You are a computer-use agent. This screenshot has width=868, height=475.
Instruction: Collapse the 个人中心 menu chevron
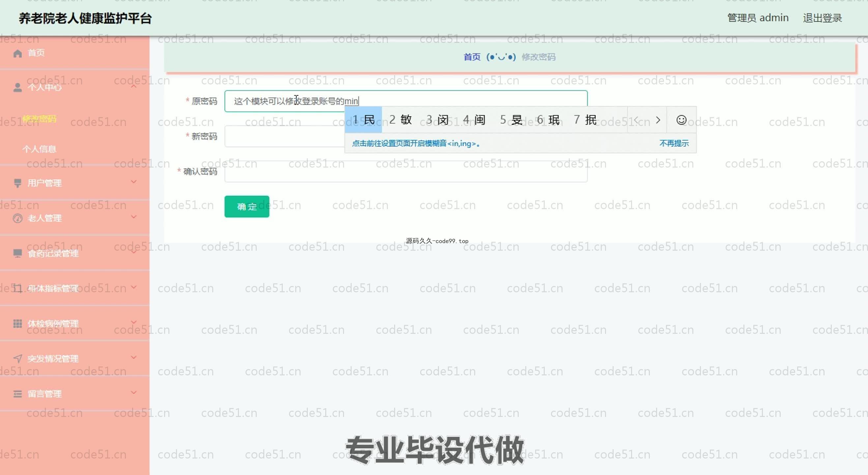134,86
